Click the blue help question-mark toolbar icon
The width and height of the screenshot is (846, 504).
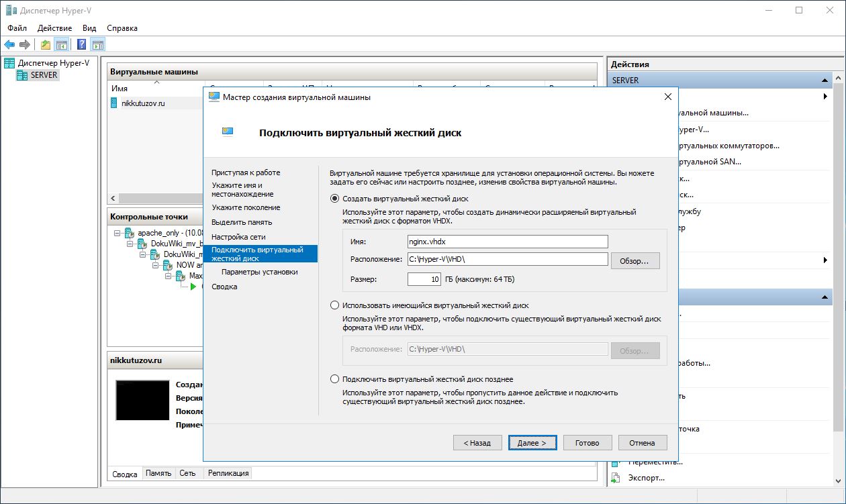81,45
